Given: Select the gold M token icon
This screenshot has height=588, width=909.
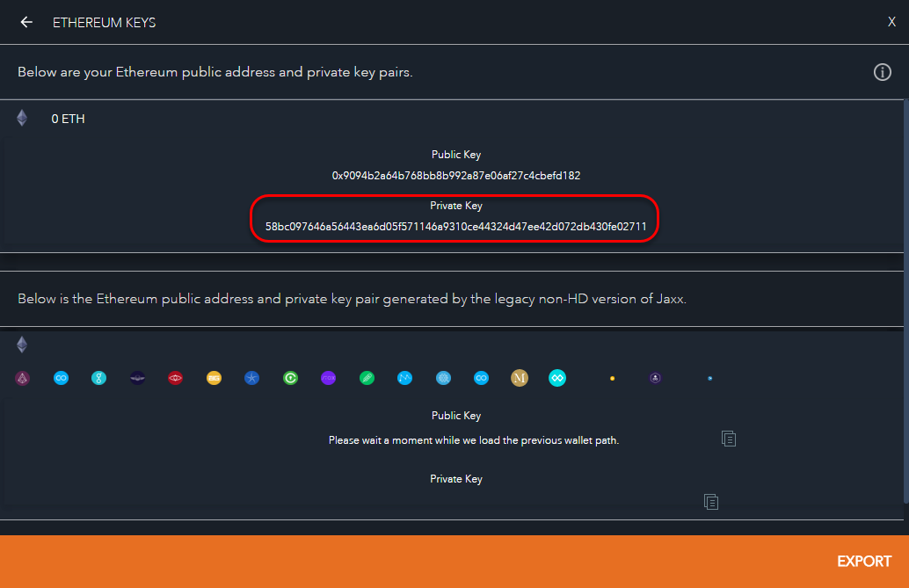Looking at the screenshot, I should [520, 378].
